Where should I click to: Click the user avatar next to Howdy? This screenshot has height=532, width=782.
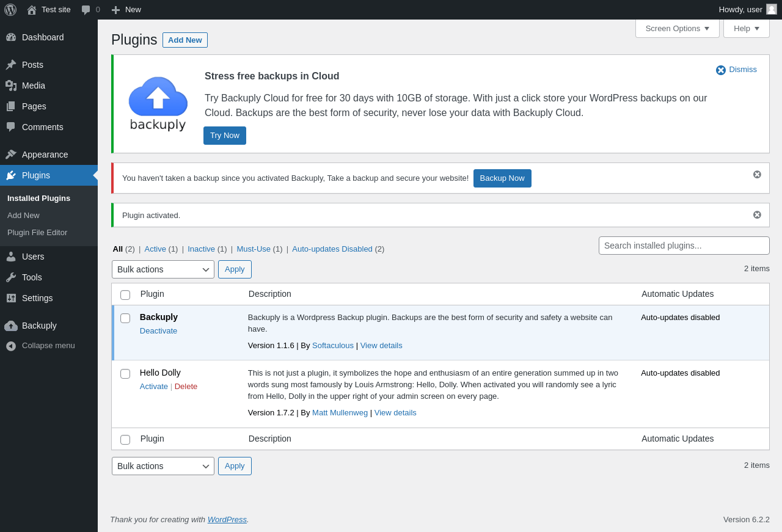772,9
